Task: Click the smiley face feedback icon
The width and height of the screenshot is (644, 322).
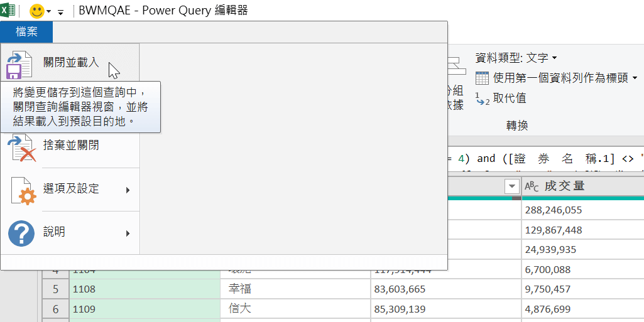Action: pos(37,11)
